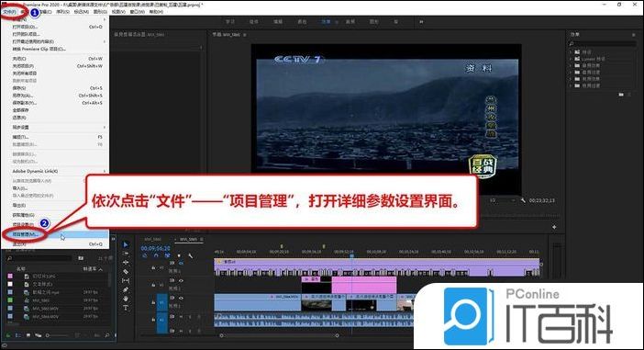Image resolution: width=644 pixels, height=350 pixels.
Task: Open Program monitor panel menu icon
Action: coord(245,35)
